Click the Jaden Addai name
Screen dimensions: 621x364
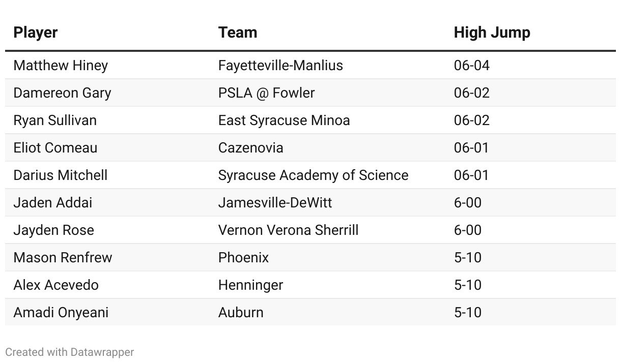click(x=53, y=203)
